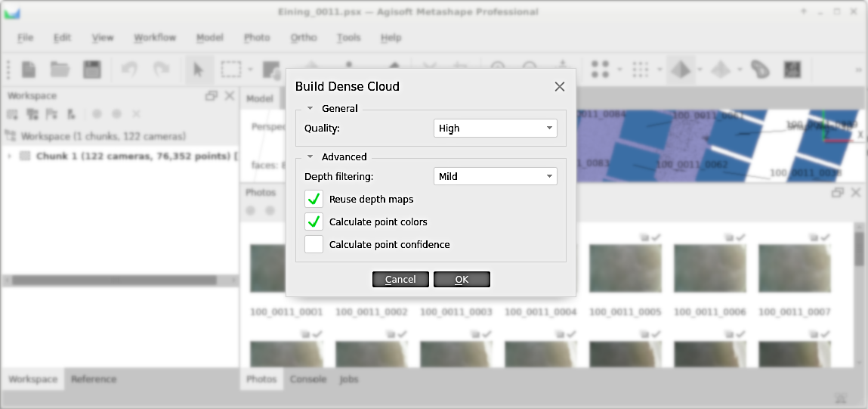The image size is (868, 409).
Task: Click OK to build dense cloud
Action: pyautogui.click(x=462, y=279)
